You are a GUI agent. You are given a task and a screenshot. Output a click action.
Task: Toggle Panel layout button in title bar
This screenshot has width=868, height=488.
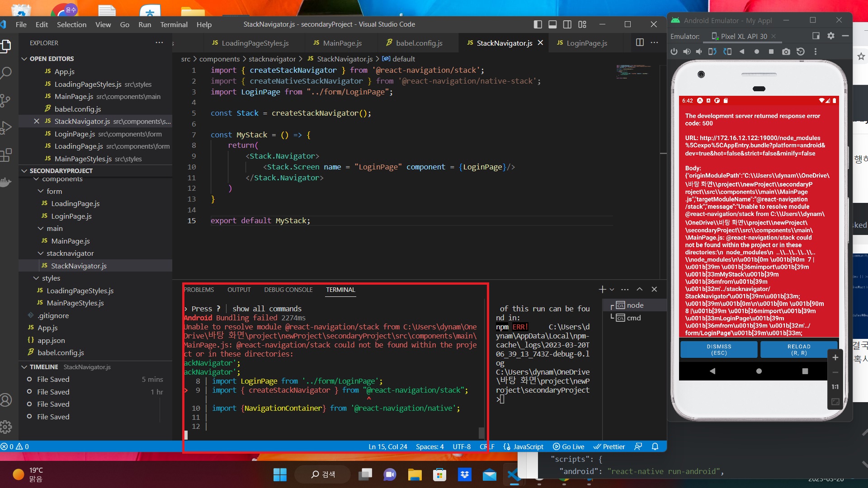point(552,24)
